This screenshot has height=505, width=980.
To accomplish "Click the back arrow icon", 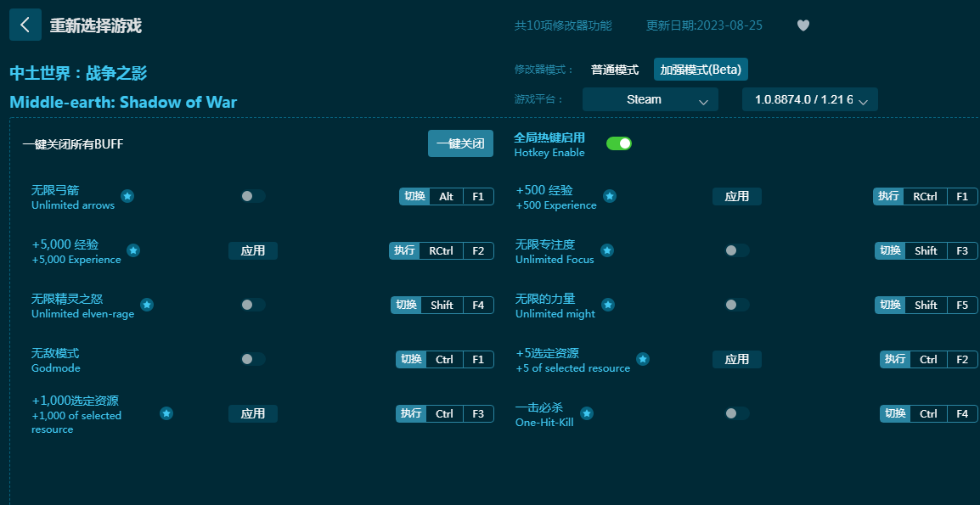I will (25, 25).
